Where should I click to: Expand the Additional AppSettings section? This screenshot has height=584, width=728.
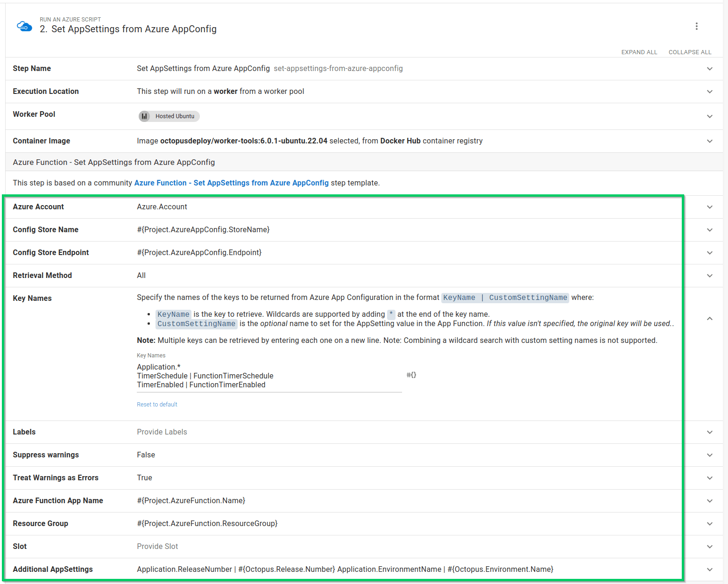710,569
